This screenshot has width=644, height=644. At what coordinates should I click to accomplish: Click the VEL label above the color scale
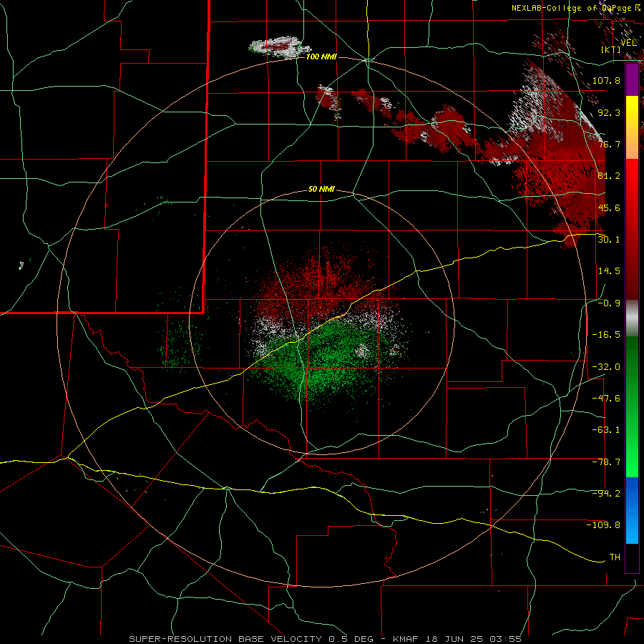[628, 43]
